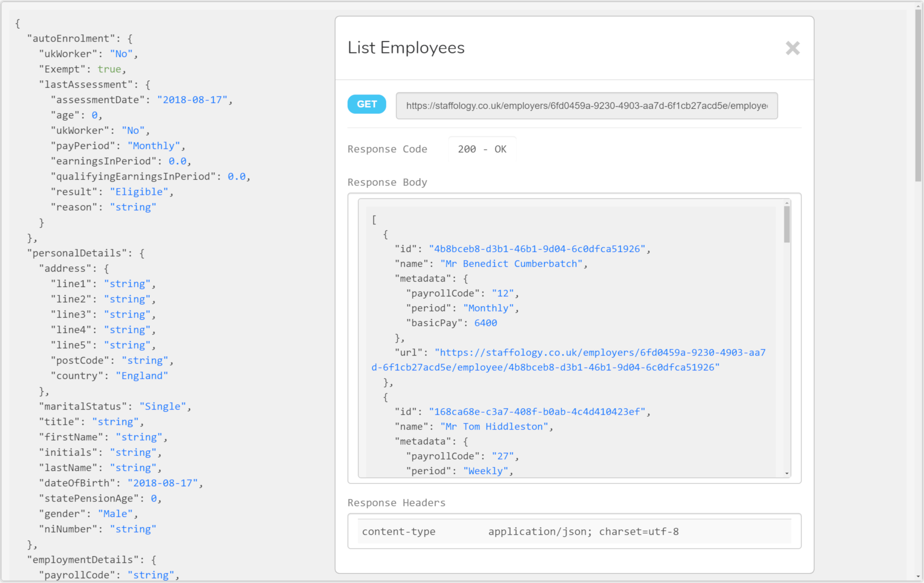Click the country "England" value
The width and height of the screenshot is (924, 583).
[142, 376]
